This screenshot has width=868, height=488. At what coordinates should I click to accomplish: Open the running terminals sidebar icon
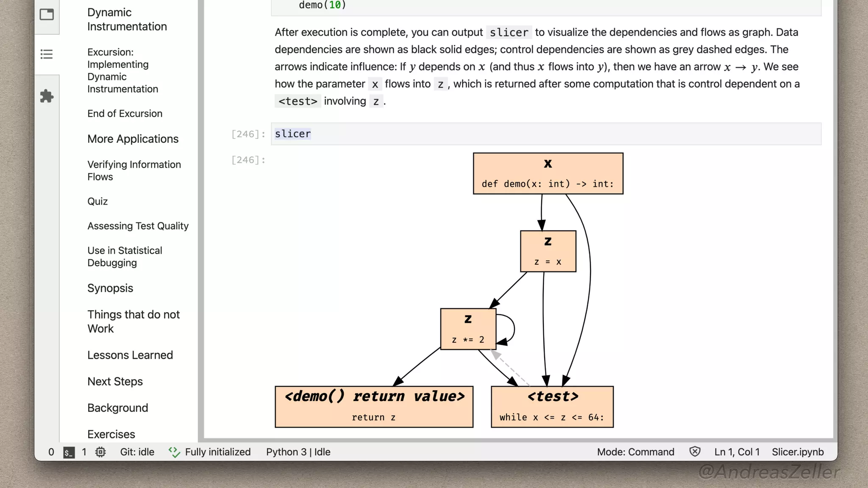tap(47, 14)
